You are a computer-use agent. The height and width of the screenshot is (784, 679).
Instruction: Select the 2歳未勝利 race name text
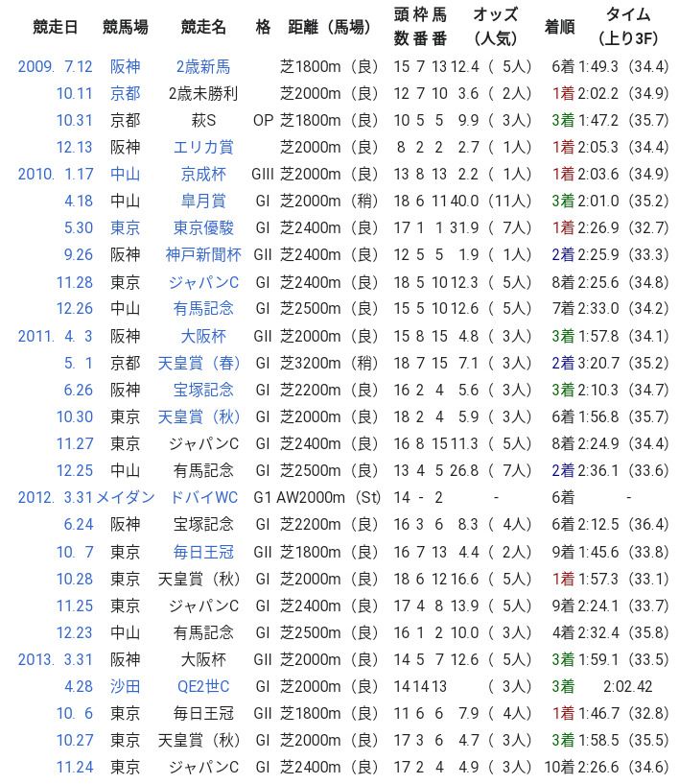tap(203, 93)
